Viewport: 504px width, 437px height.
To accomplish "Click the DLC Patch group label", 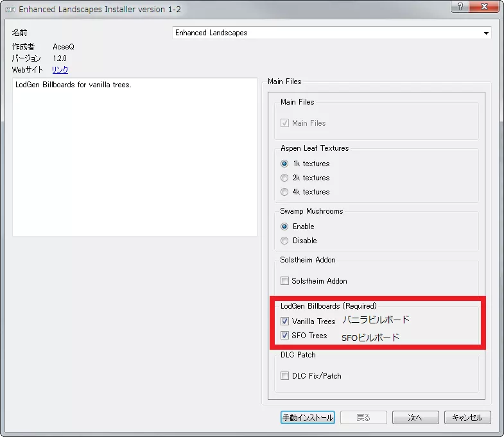I will tap(298, 355).
